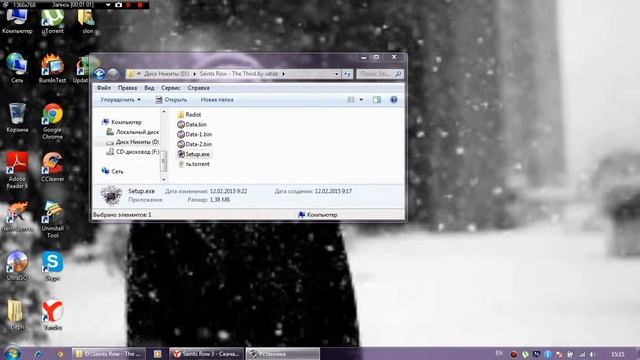
Task: Click the Saints Row breadcrumb in address bar
Action: pyautogui.click(x=239, y=74)
